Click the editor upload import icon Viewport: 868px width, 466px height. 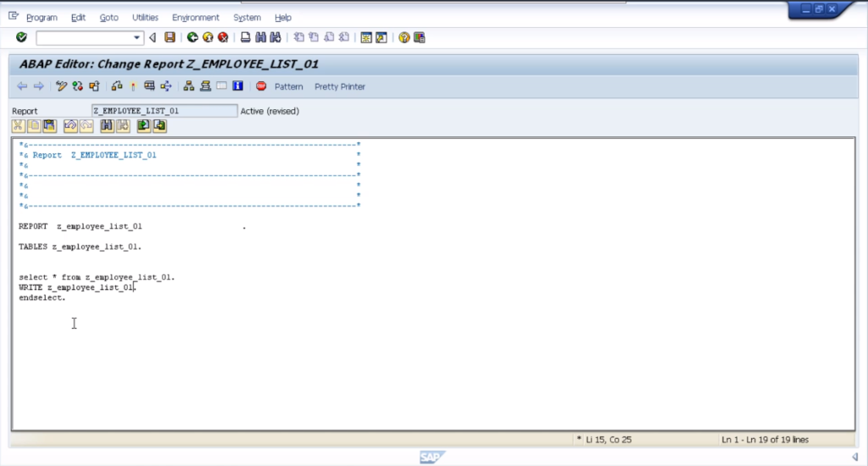point(144,126)
